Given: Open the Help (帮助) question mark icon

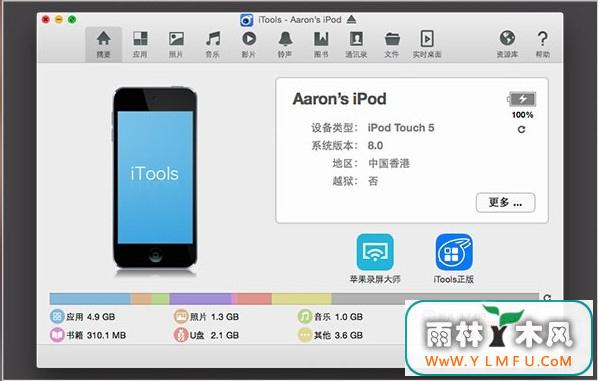Looking at the screenshot, I should [542, 44].
